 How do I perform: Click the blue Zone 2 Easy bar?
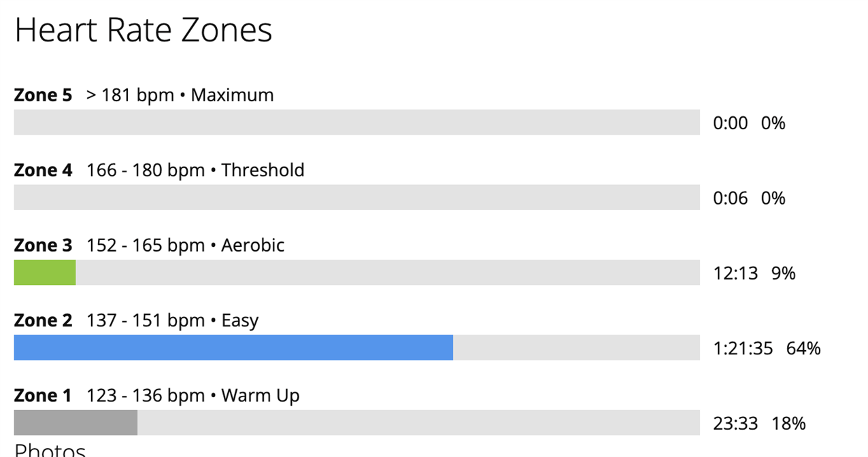(233, 348)
